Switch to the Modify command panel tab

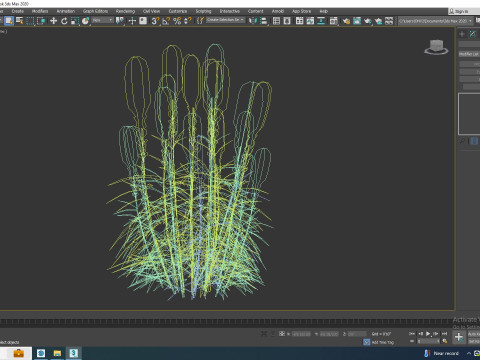tap(473, 34)
